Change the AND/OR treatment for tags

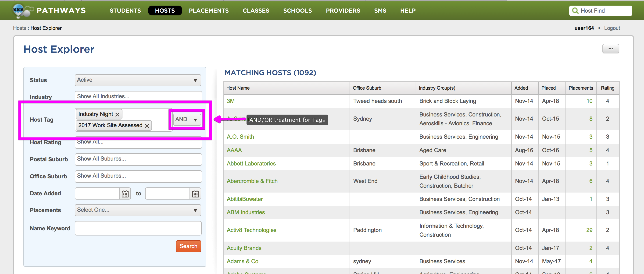click(x=187, y=119)
